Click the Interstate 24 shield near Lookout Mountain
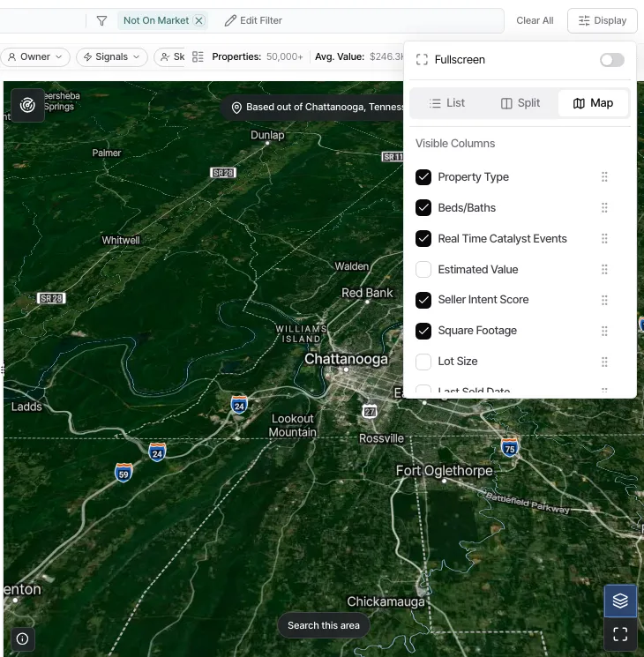644x657 pixels. [x=239, y=406]
